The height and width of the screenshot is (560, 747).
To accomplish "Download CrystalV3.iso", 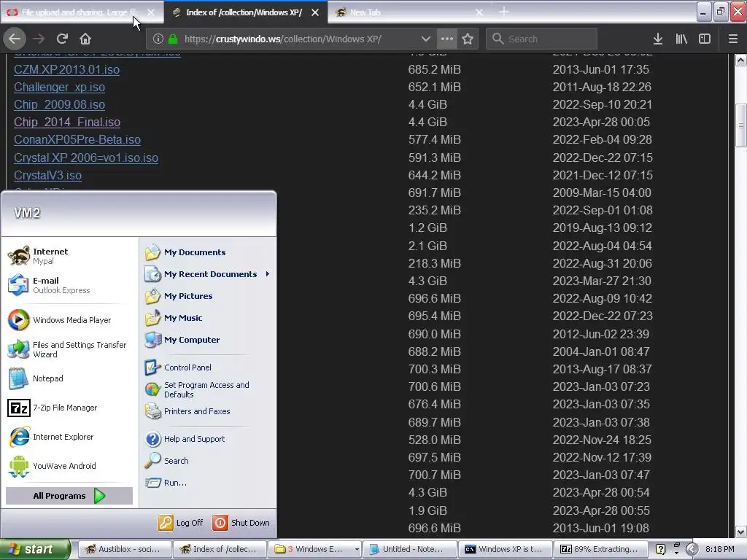I will pyautogui.click(x=47, y=175).
